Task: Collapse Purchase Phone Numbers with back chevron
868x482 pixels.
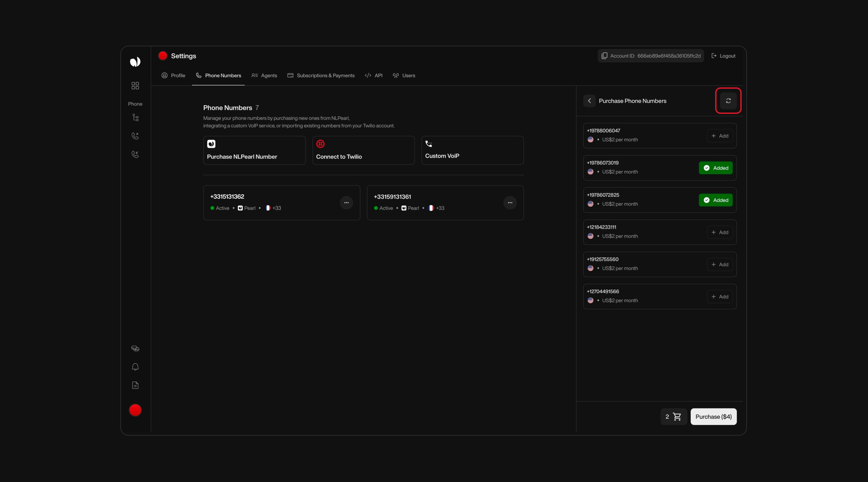Action: pos(589,101)
